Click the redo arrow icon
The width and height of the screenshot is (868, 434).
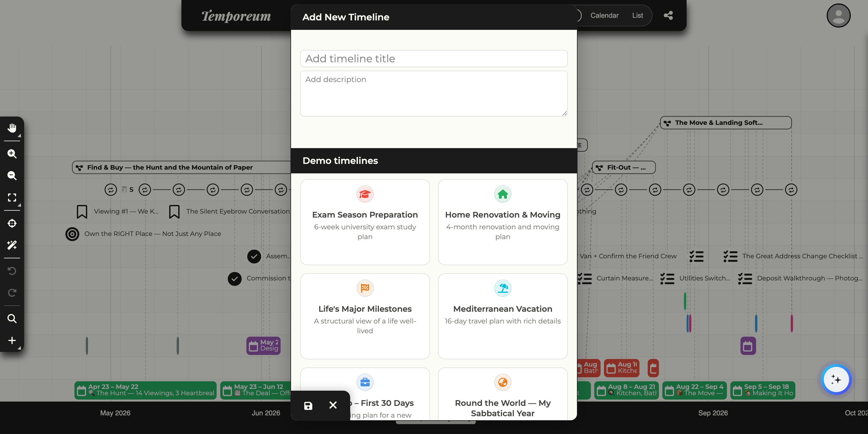(x=12, y=292)
